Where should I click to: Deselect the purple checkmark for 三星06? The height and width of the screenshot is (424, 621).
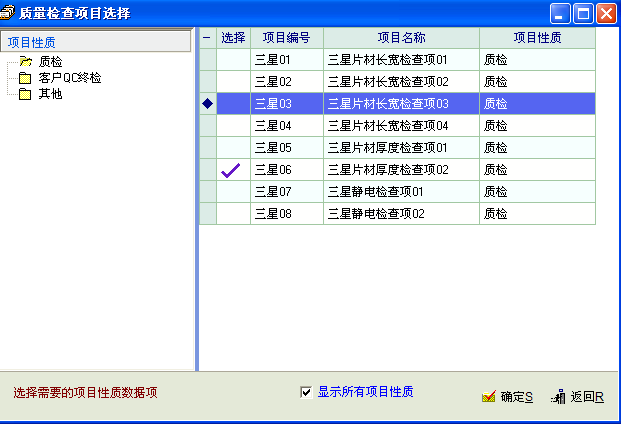point(233,169)
